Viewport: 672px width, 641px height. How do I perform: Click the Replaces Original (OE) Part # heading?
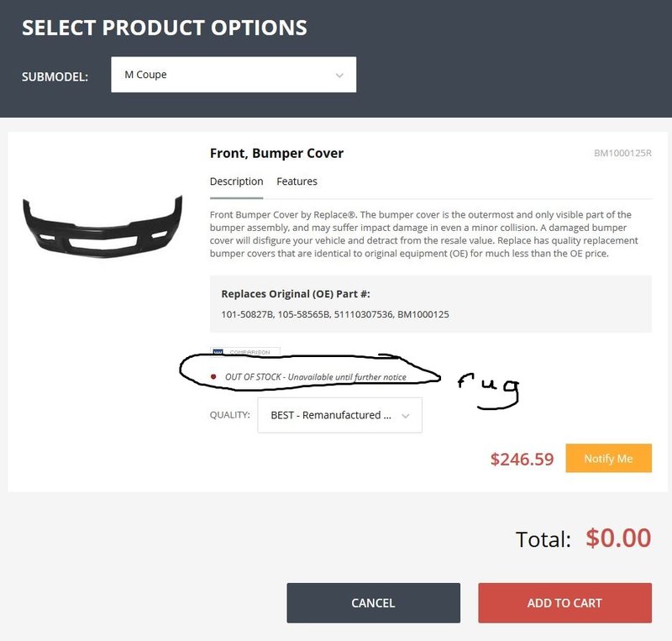tap(296, 294)
